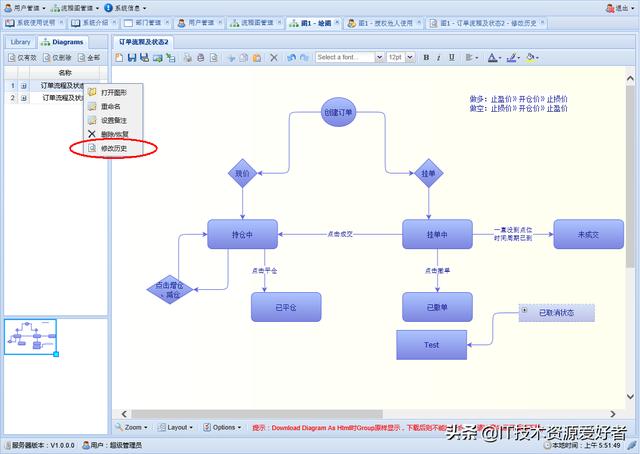
Task: Click the '仅有效' filter button
Action: point(24,58)
